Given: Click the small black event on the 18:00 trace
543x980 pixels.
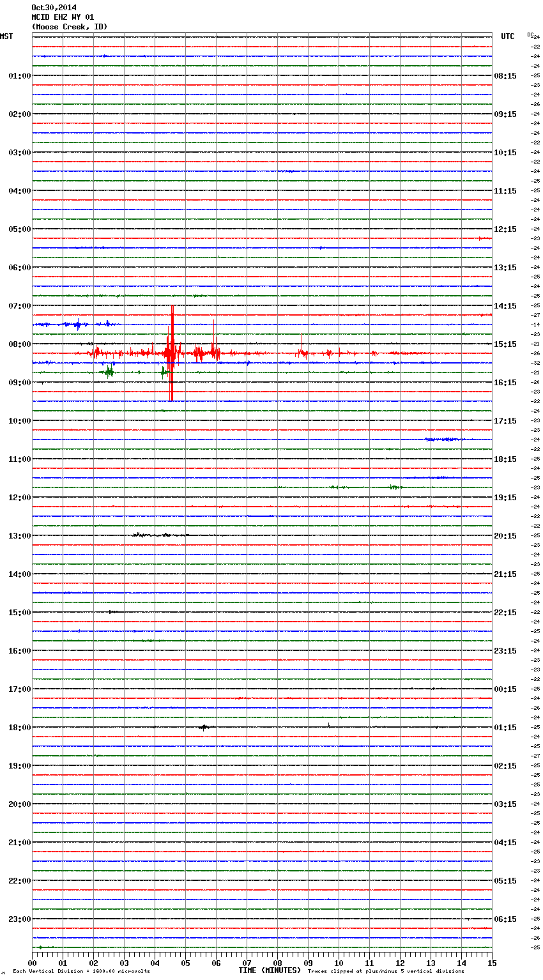Looking at the screenshot, I should [x=204, y=727].
